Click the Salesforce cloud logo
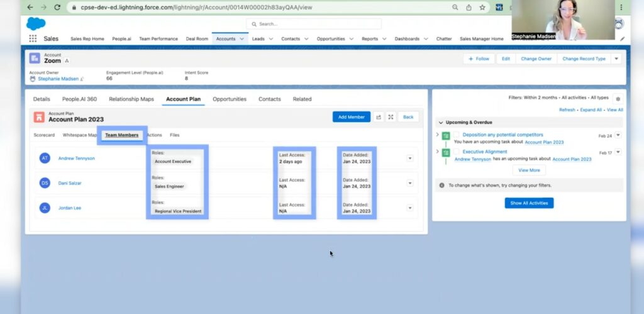The height and width of the screenshot is (314, 644). (x=36, y=24)
